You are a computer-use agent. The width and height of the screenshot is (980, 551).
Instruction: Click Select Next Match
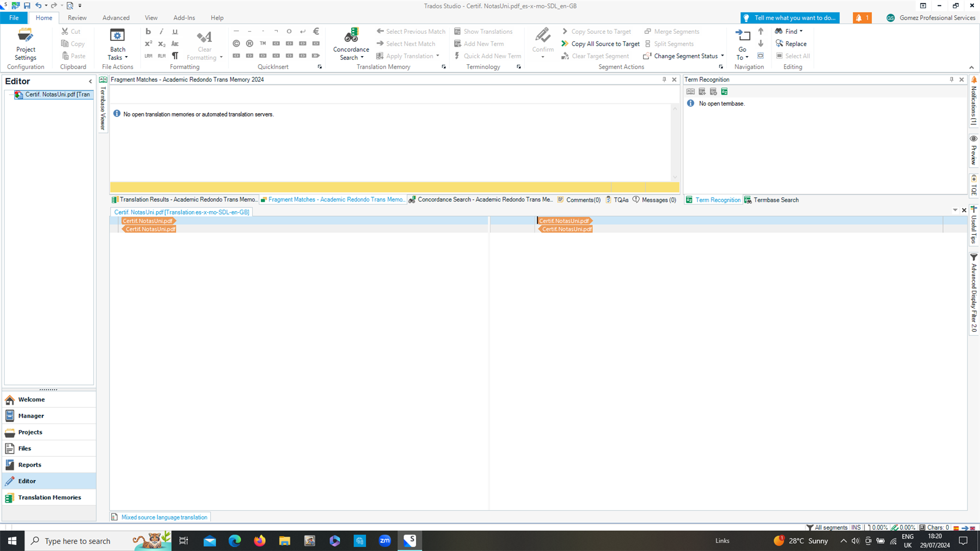pos(406,44)
